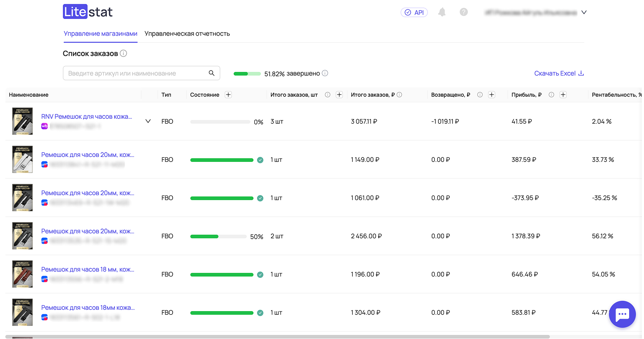
Task: Open the chat support bubble
Action: pos(622,315)
